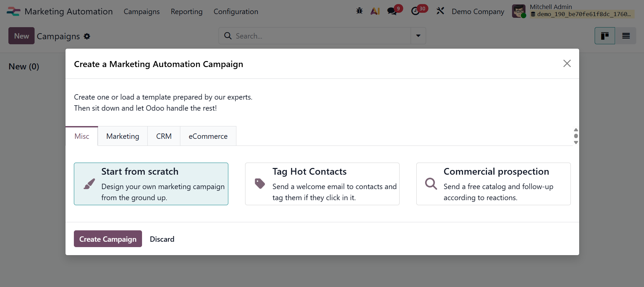Click the bug debug icon

[x=359, y=11]
